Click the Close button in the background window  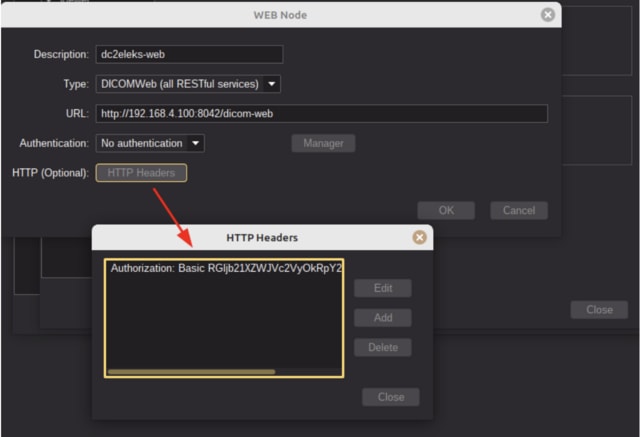point(599,310)
